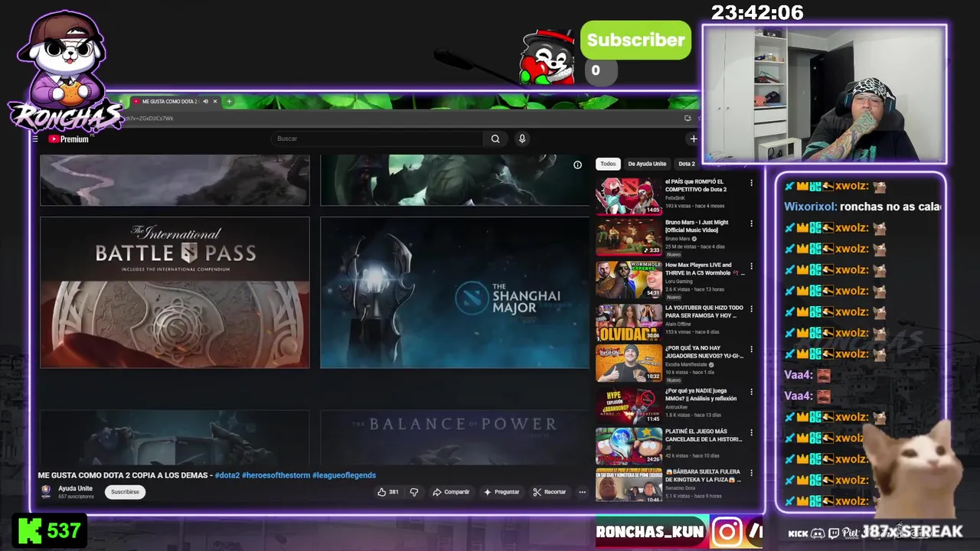Open the #leagueoflegends hashtag link
Screen dimensions: 980x551
[344, 475]
